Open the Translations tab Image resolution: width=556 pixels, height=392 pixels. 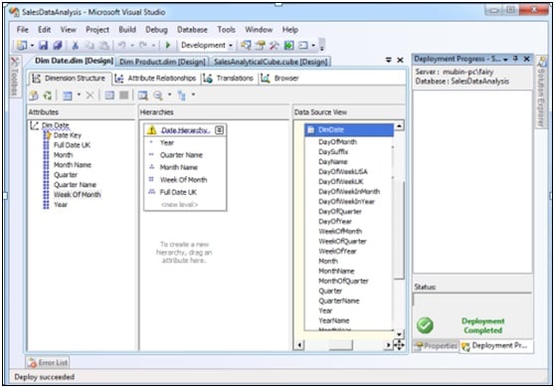point(229,78)
